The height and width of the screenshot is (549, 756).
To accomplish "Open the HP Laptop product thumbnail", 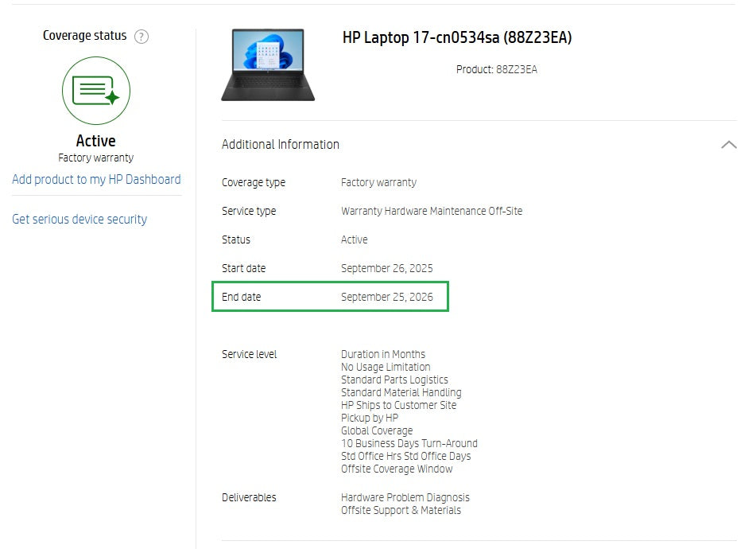I will 268,64.
